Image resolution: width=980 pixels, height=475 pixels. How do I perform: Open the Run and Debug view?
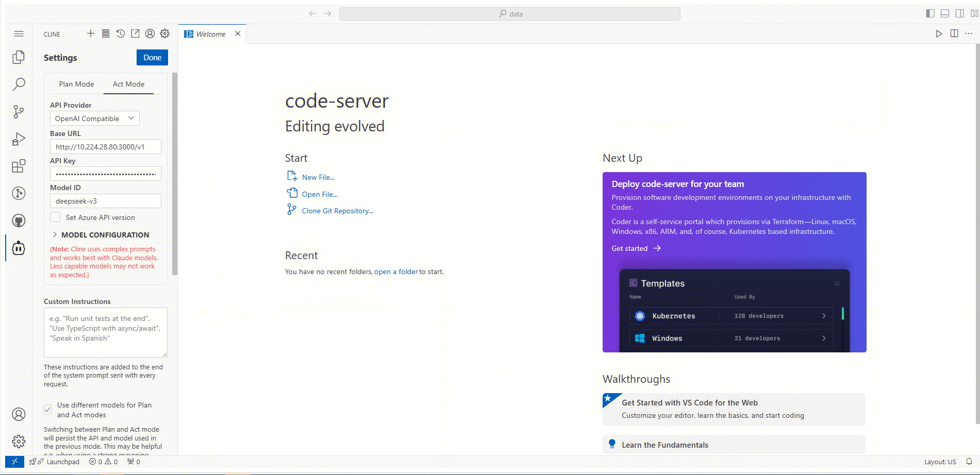pyautogui.click(x=19, y=139)
